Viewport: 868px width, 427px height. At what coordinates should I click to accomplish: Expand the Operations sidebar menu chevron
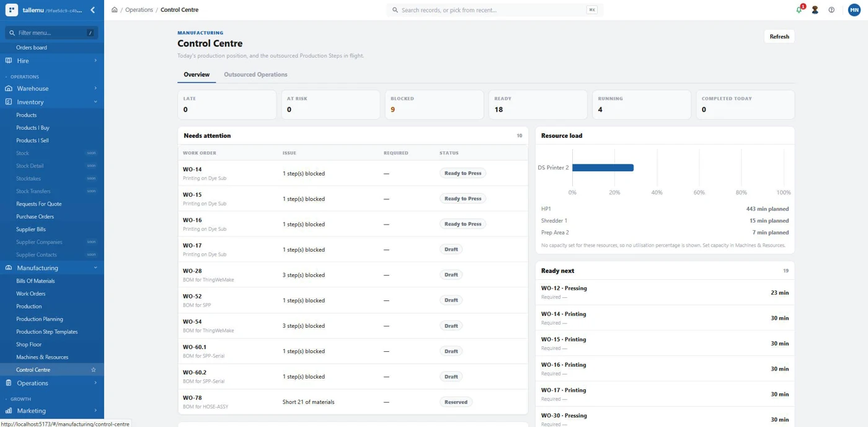click(x=95, y=383)
